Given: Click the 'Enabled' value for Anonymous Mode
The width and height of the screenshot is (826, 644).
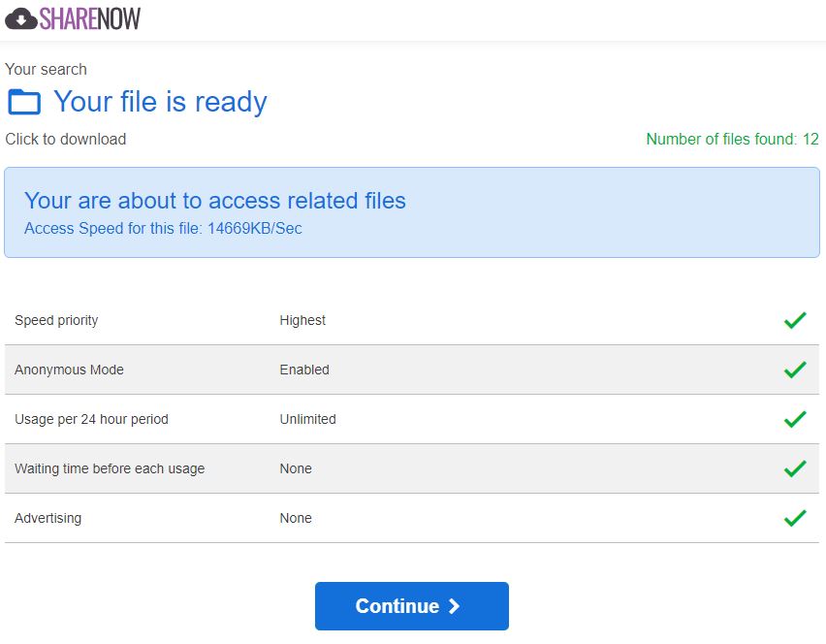Looking at the screenshot, I should (304, 370).
